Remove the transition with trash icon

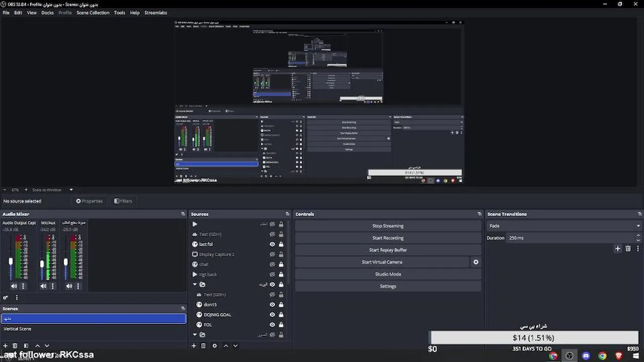coord(628,249)
